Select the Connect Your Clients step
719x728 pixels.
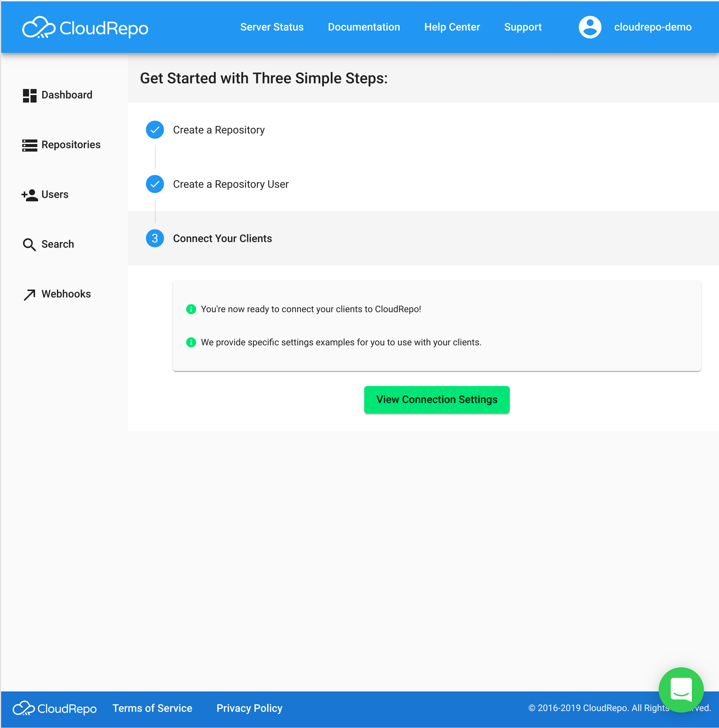coord(222,239)
